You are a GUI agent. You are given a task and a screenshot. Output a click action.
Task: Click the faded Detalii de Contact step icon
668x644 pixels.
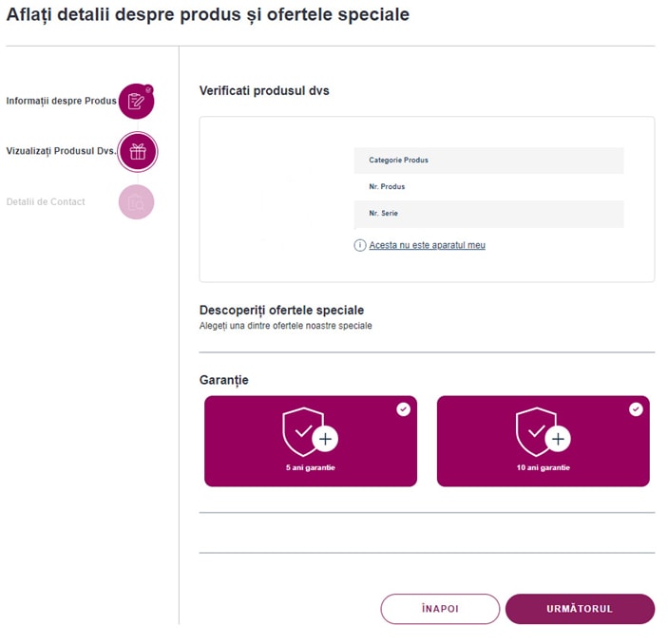tap(136, 201)
